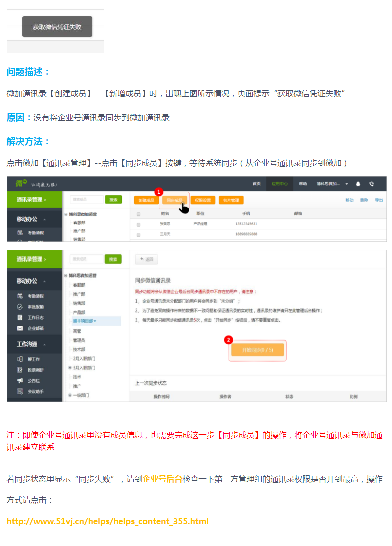Expand the 一级部门 tree node

pyautogui.click(x=70, y=395)
